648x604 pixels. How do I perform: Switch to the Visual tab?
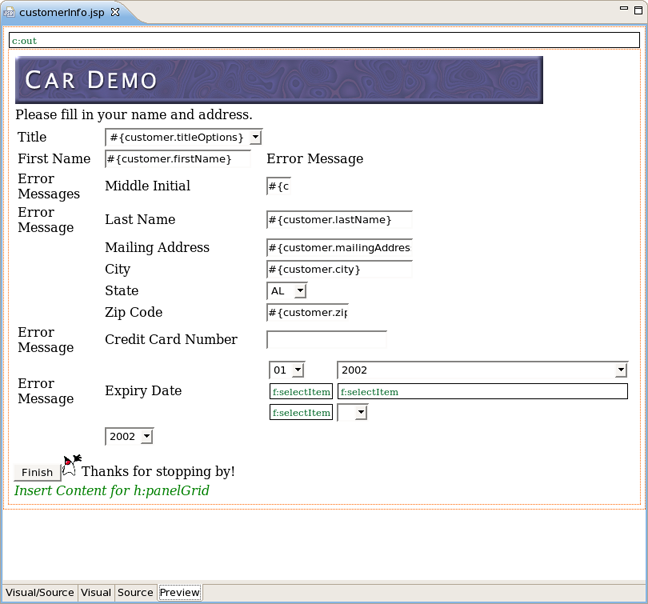96,592
